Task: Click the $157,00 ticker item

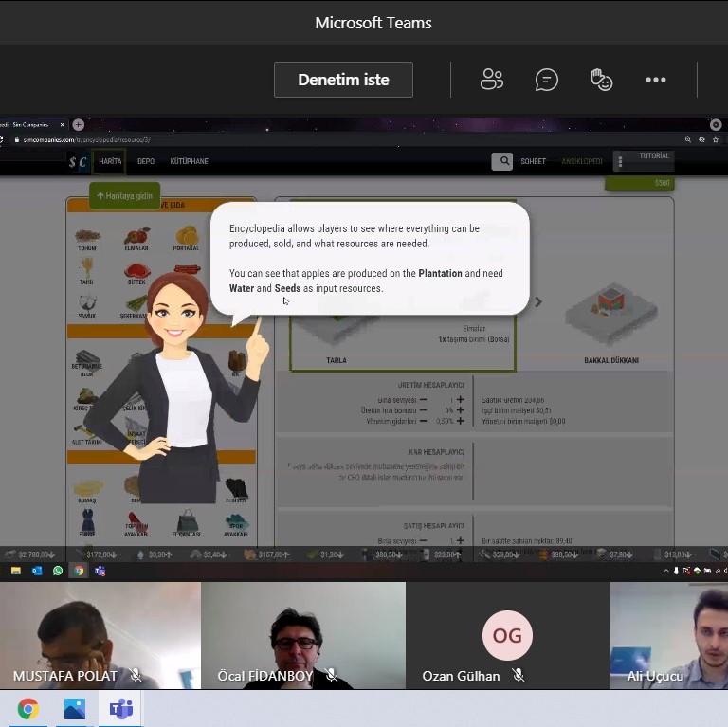Action: [267, 554]
